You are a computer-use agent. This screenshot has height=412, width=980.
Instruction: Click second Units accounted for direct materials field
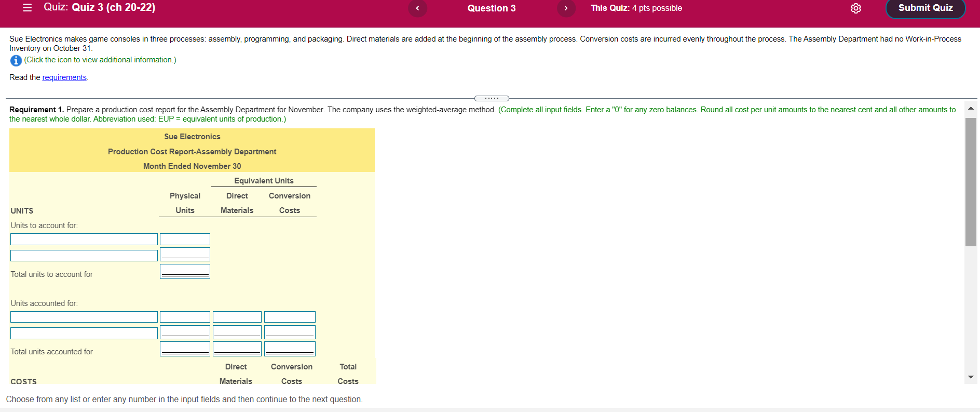pos(237,333)
